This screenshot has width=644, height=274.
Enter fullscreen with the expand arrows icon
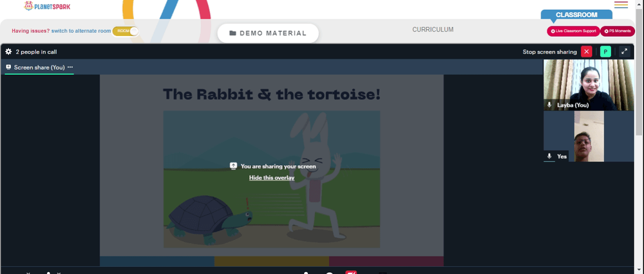[624, 52]
